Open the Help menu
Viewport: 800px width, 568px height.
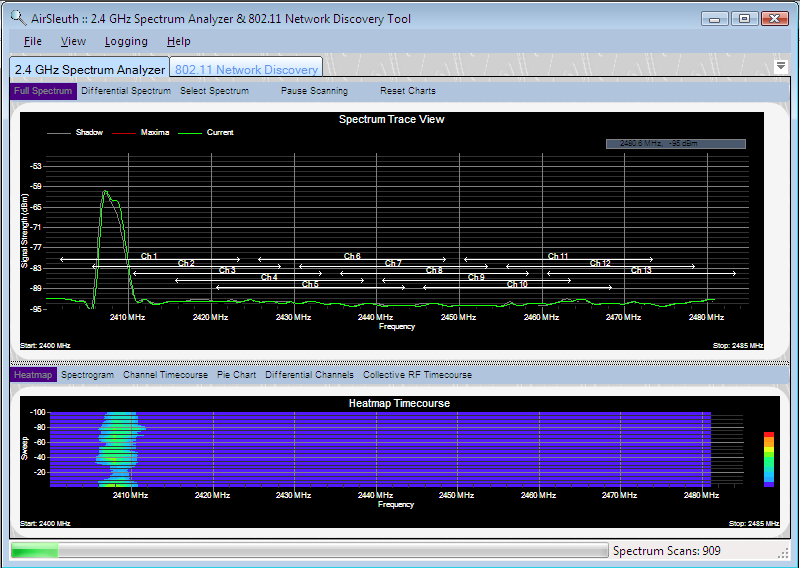tap(179, 41)
